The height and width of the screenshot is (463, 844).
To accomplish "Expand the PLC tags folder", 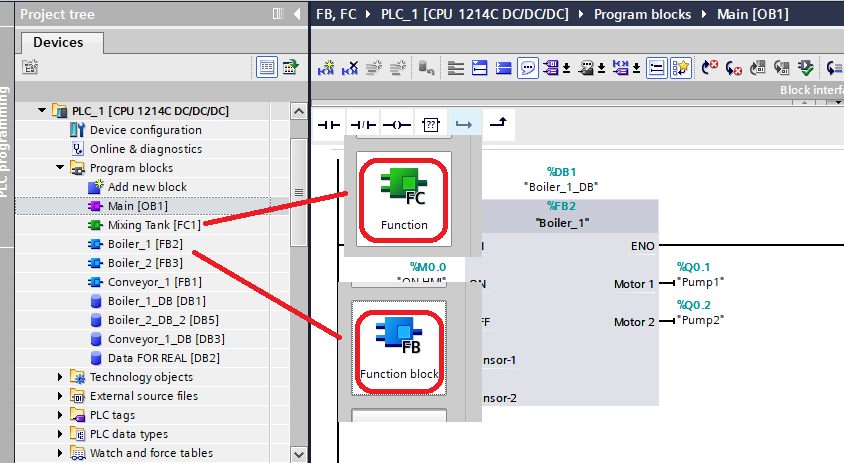I will click(x=60, y=415).
